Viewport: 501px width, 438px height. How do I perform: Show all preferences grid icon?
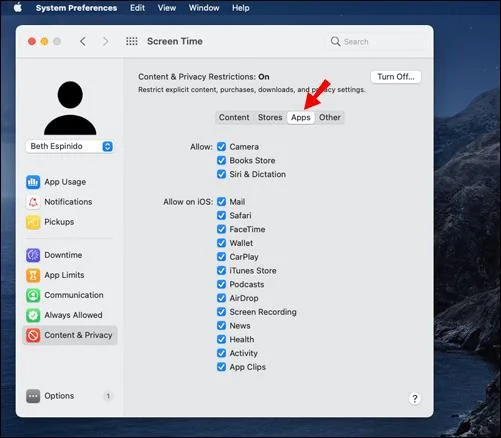coord(132,41)
